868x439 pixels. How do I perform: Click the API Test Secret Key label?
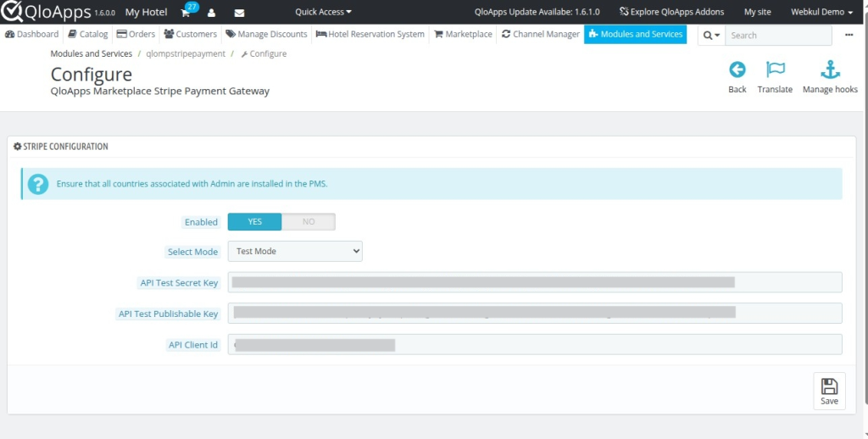click(x=179, y=282)
